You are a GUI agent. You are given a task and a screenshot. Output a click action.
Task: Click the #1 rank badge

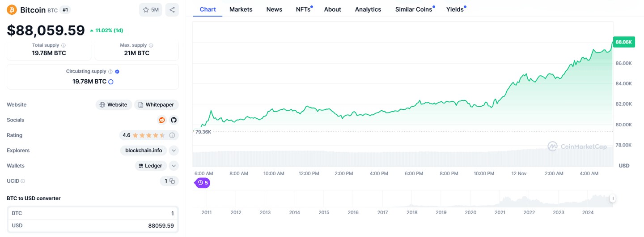[65, 10]
